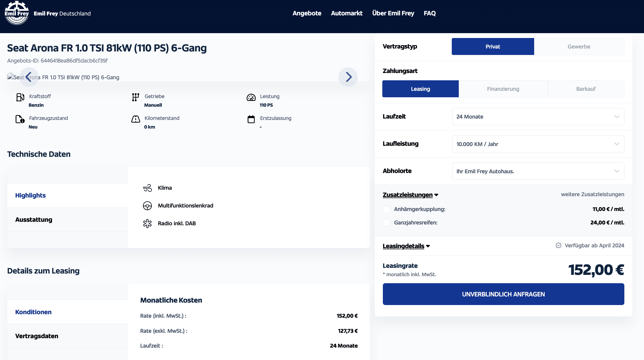Click the availability checkmark badge icon
Image resolution: width=644 pixels, height=360 pixels.
559,245
